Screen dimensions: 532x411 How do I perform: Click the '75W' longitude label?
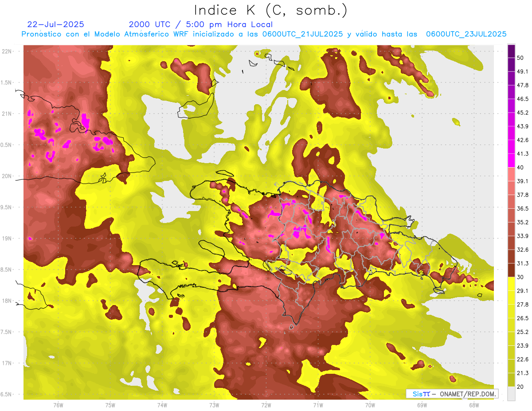click(x=110, y=405)
